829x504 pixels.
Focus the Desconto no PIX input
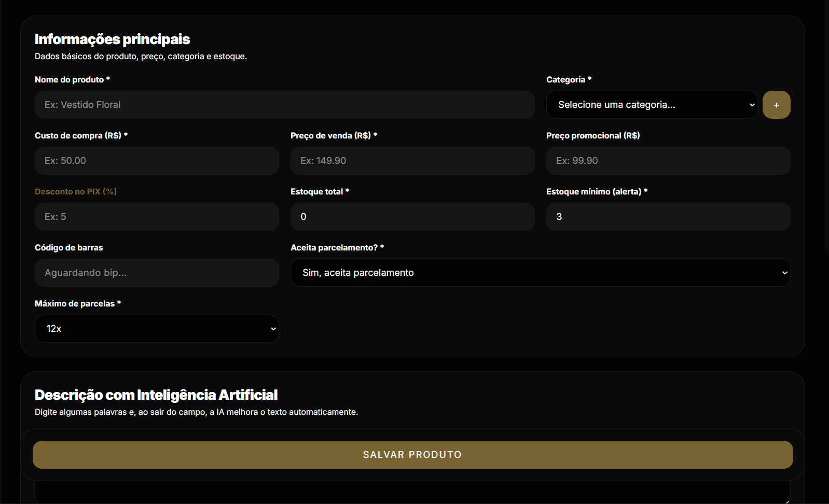click(157, 217)
